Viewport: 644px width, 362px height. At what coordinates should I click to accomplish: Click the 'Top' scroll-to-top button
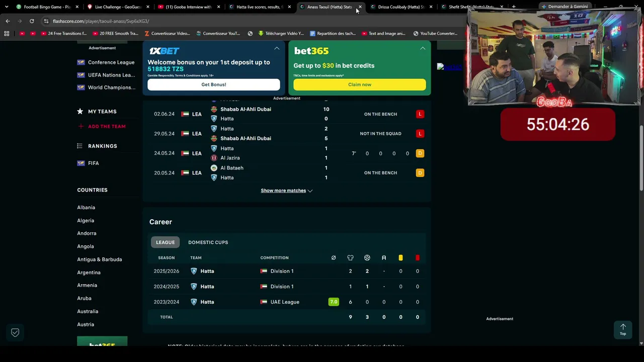click(x=623, y=330)
